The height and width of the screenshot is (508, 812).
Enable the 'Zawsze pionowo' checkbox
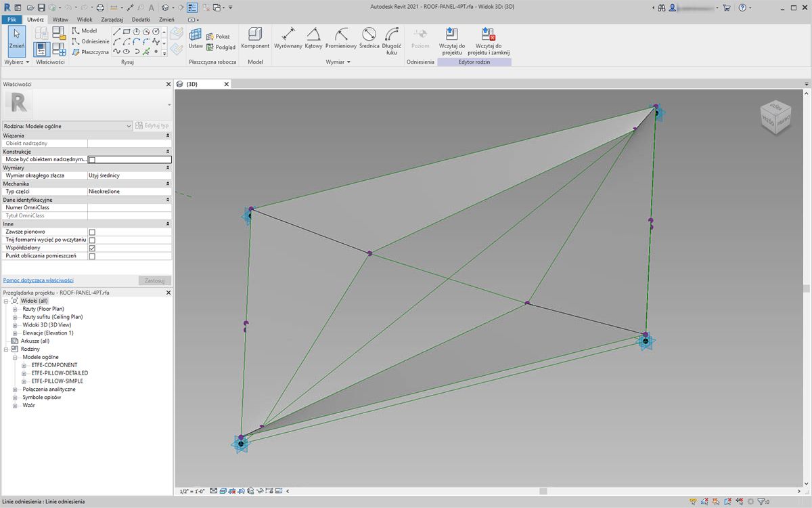coord(92,232)
